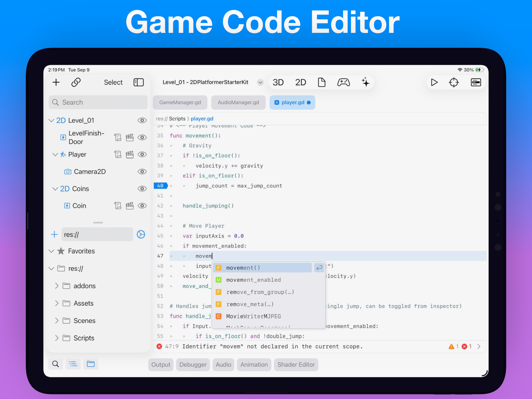Collapse the Player tree node

click(x=55, y=154)
